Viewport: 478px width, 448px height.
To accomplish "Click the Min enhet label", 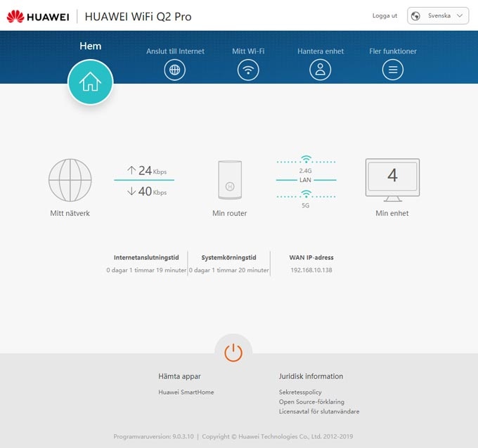I will point(392,213).
